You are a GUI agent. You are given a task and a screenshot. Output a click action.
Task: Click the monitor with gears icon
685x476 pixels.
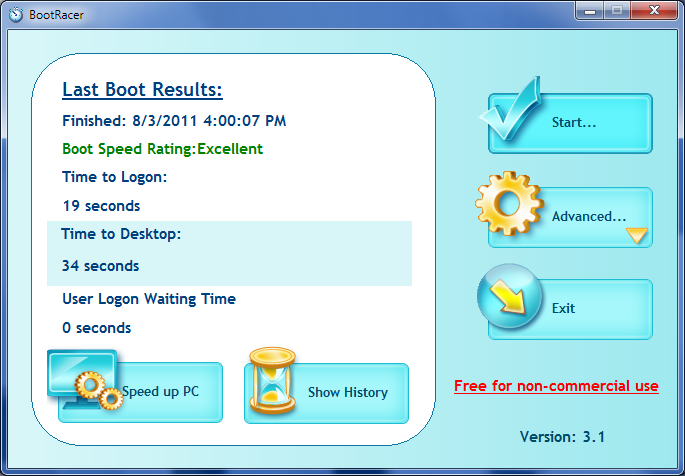[82, 377]
